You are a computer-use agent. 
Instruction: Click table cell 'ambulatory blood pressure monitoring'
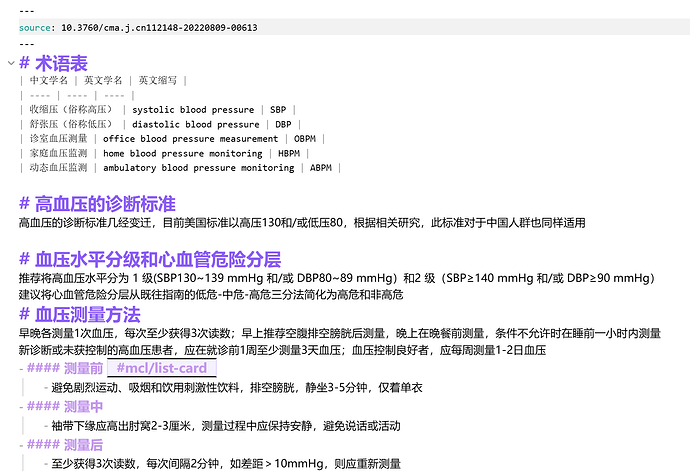click(198, 168)
